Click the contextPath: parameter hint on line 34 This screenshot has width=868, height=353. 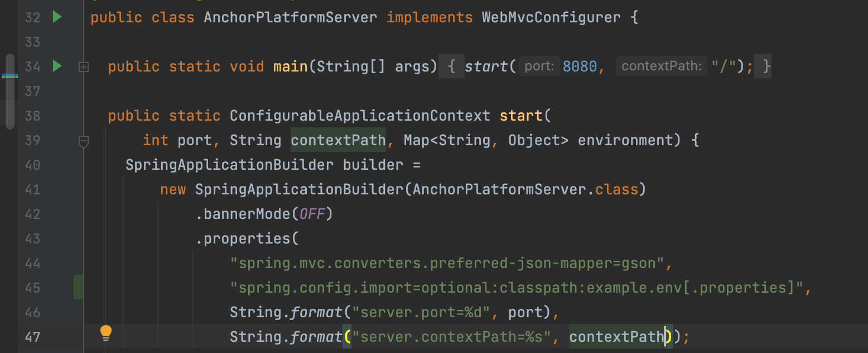pyautogui.click(x=661, y=66)
